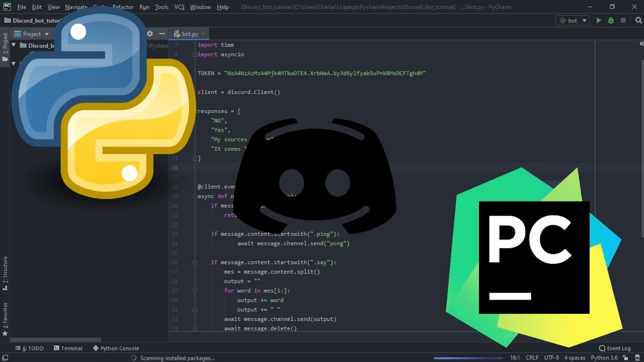Click the tool window quick-access icon at bottom-left
Viewport: 644px width, 362px height.
(x=5, y=357)
